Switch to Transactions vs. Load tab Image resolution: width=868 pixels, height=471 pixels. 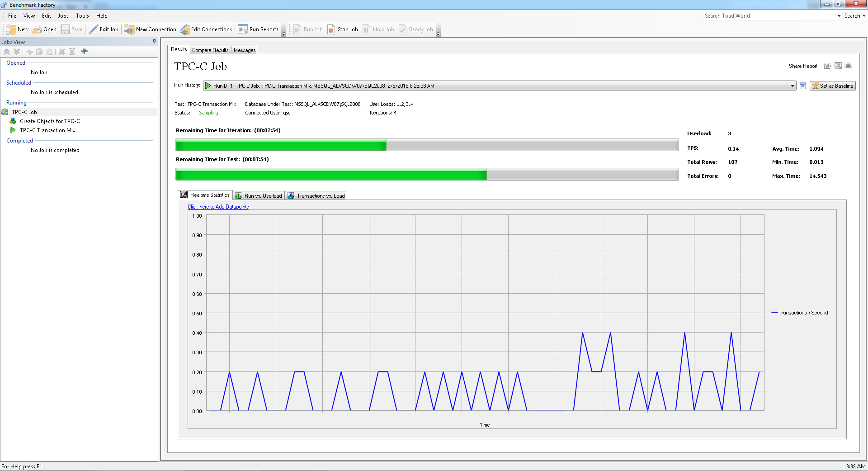click(316, 196)
